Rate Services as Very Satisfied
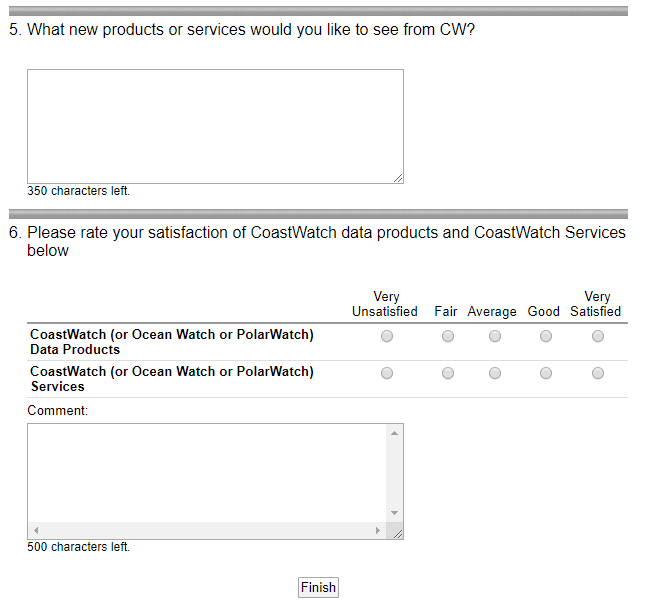This screenshot has width=655, height=610. point(598,373)
